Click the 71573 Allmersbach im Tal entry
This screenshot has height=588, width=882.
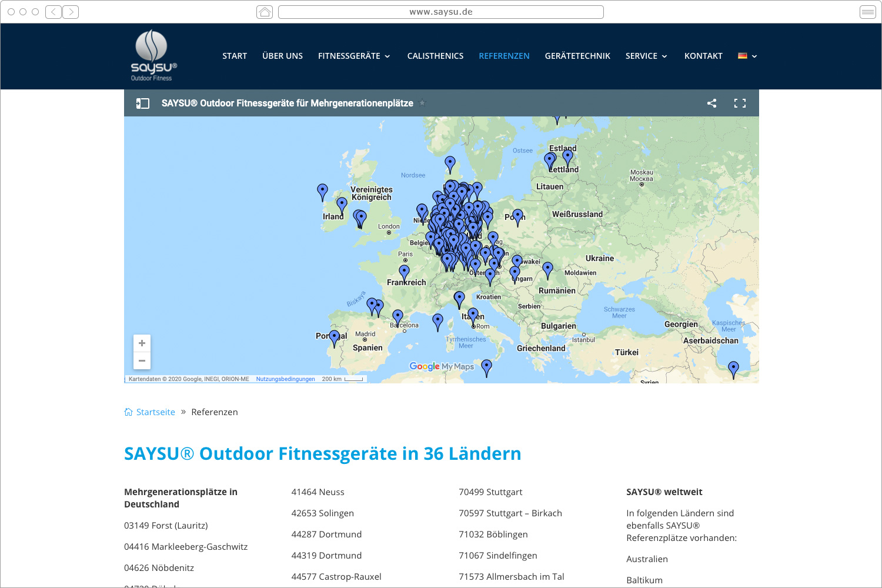[x=512, y=577]
